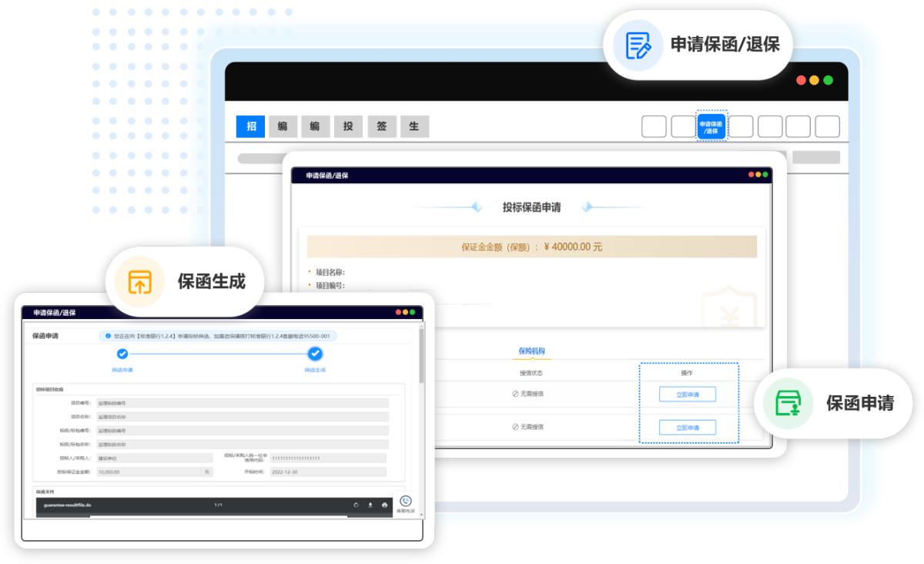Open the 签 tab in the top bar
Screen dimensions: 924x564
pyautogui.click(x=381, y=126)
